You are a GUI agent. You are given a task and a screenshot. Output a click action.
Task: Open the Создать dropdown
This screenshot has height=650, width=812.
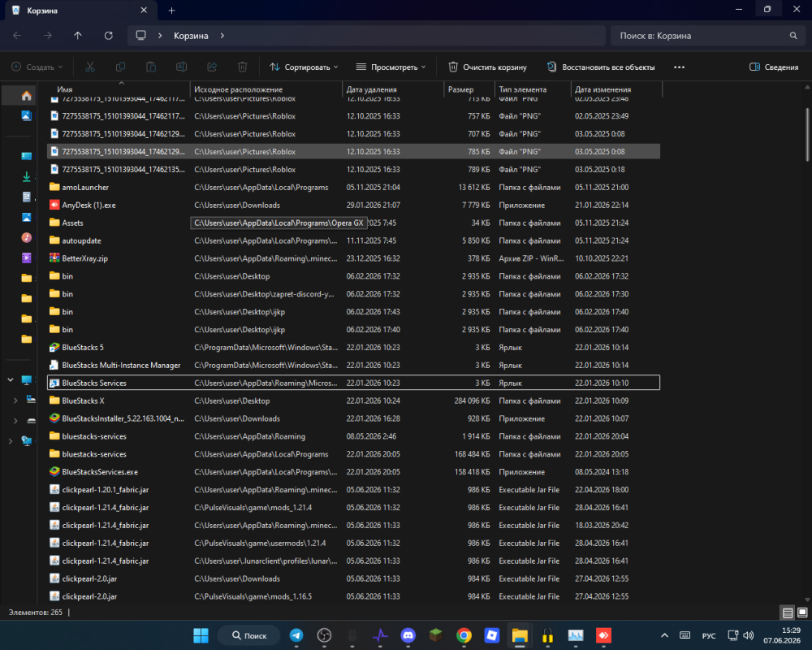click(37, 67)
